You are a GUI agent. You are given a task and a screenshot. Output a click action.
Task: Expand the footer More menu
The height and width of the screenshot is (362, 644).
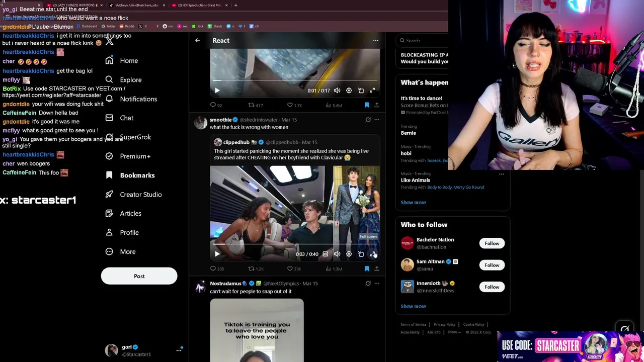[x=454, y=332]
